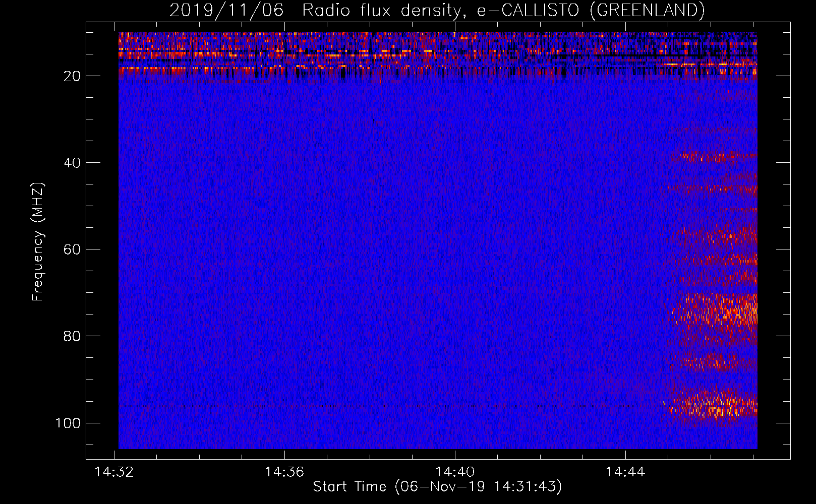Click the '14:36' time tick label
Viewport: 816px width, 504px height.
click(284, 472)
